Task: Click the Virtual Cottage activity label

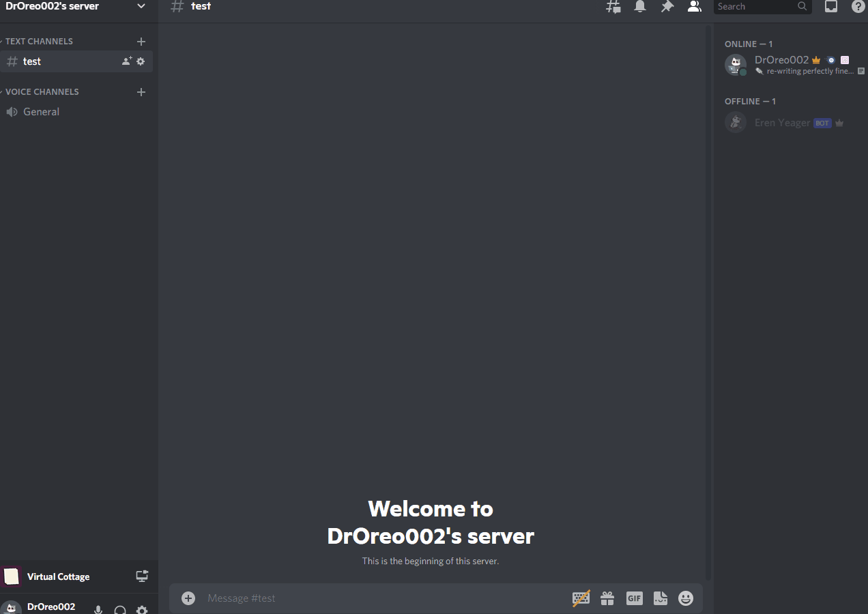Action: pyautogui.click(x=58, y=576)
